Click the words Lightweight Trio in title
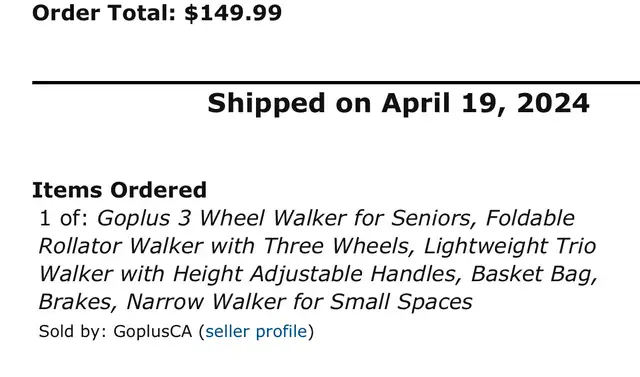Screen dimensions: 640x377 click(x=510, y=246)
